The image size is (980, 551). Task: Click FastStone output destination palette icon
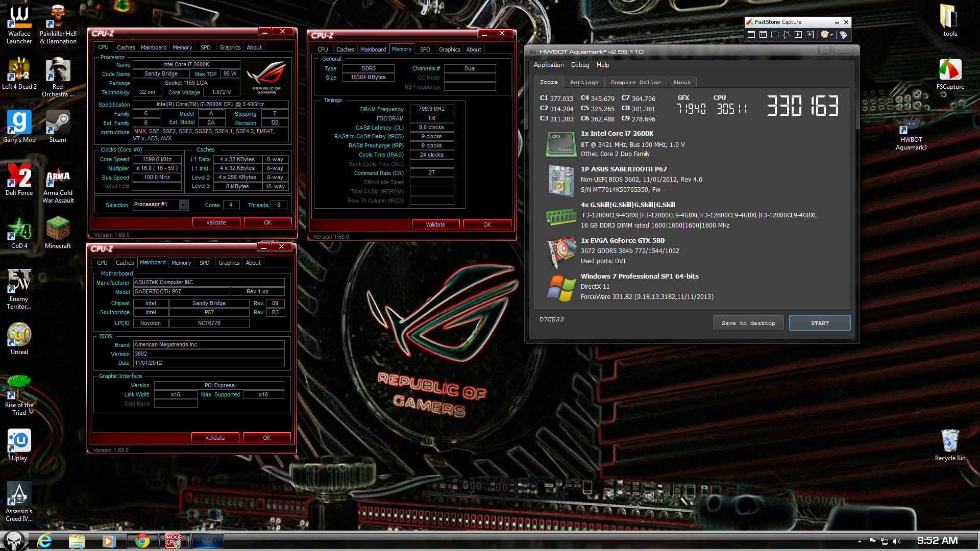825,35
